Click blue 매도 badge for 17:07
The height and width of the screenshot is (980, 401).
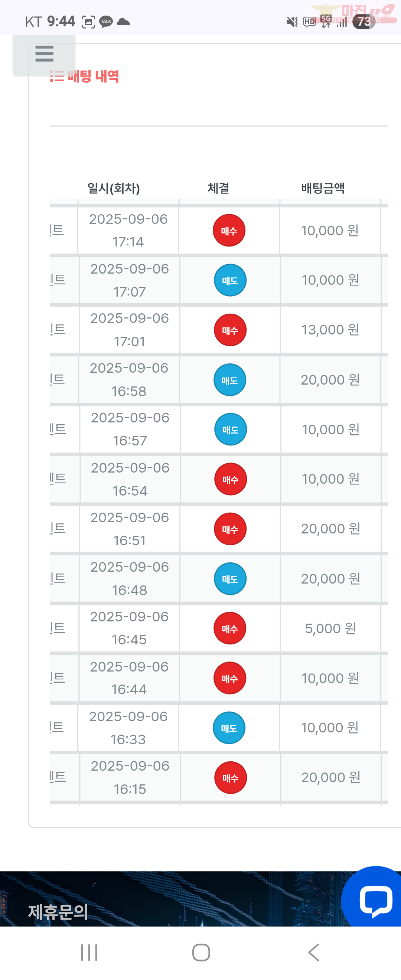point(230,280)
